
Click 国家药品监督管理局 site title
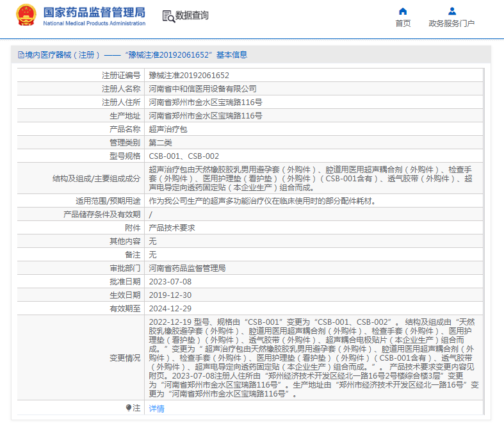tap(94, 13)
